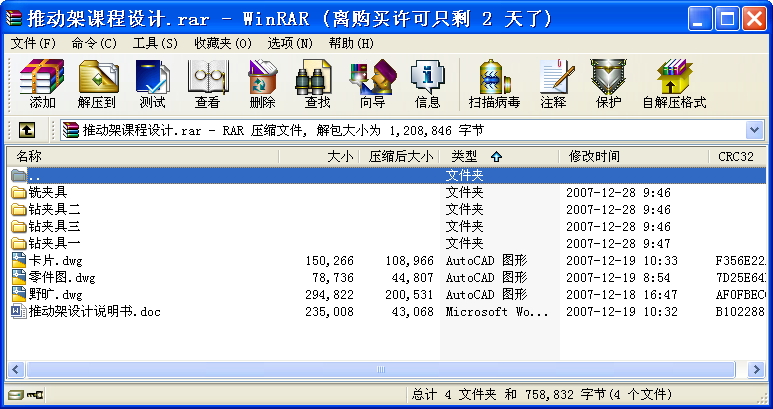773x409 pixels.
Task: Click the 删除 (Delete) toolbar icon
Action: point(262,83)
